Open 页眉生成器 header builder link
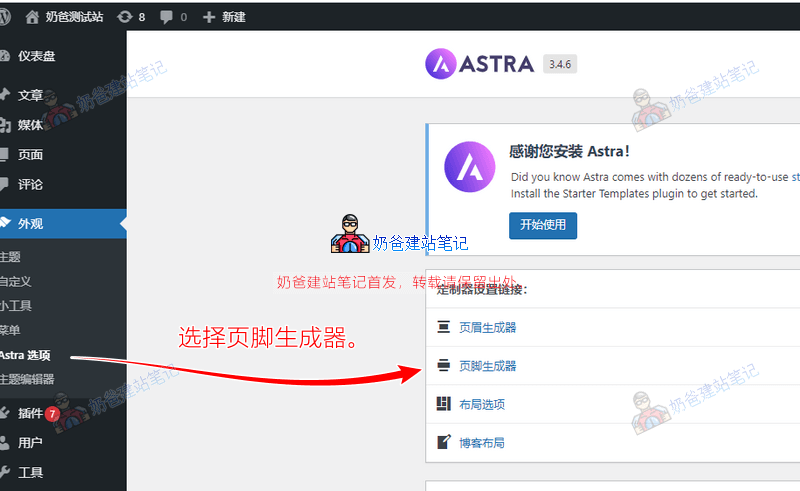 487,327
